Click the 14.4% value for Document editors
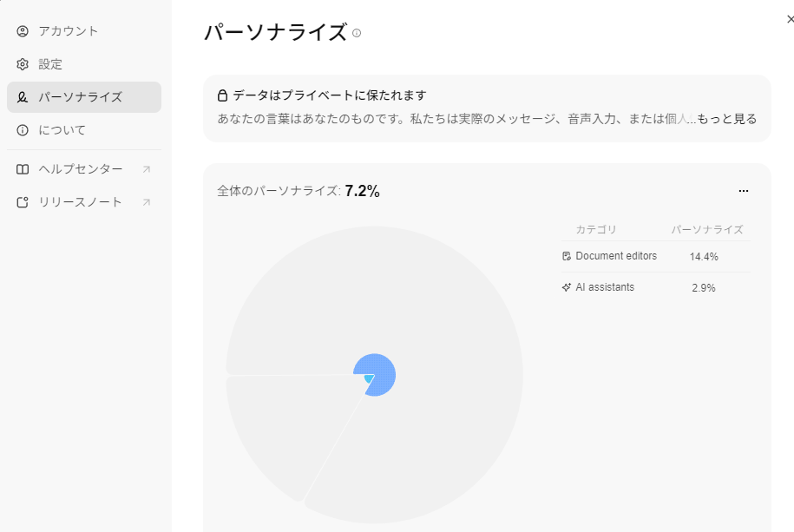 coord(704,257)
